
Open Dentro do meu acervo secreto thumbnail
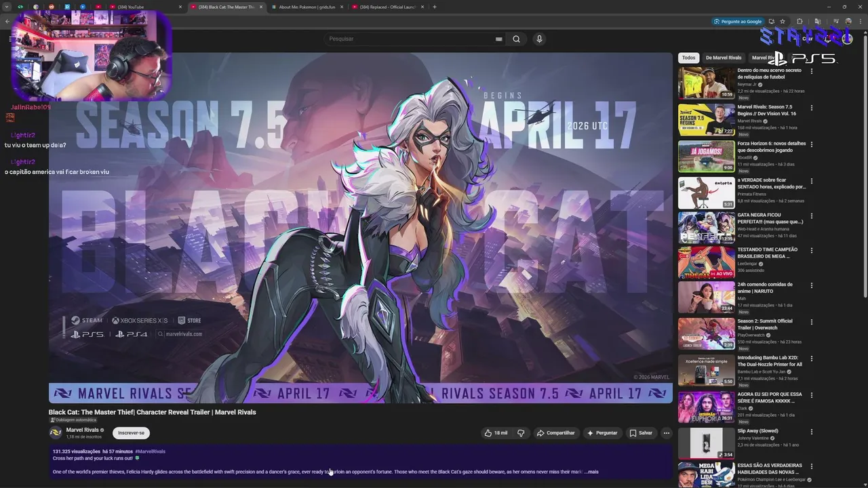[707, 83]
